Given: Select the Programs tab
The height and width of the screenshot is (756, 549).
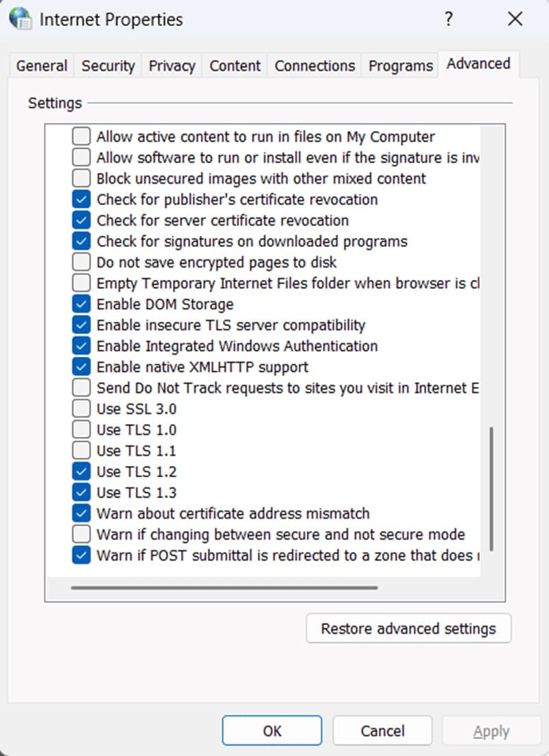Looking at the screenshot, I should (401, 66).
